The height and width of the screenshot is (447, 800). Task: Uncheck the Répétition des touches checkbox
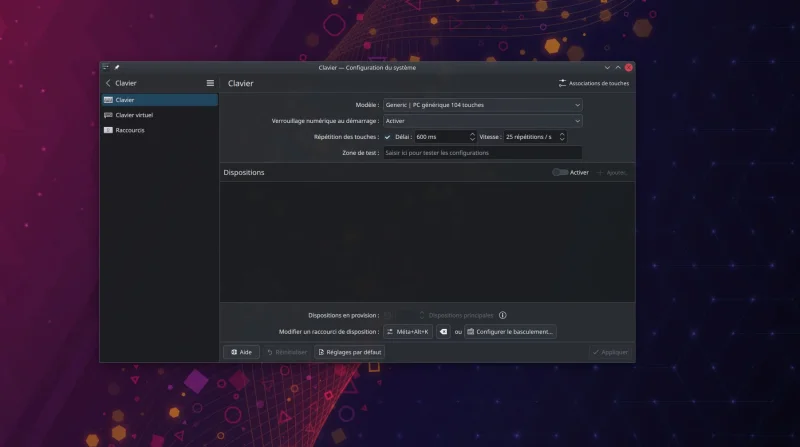coord(388,137)
